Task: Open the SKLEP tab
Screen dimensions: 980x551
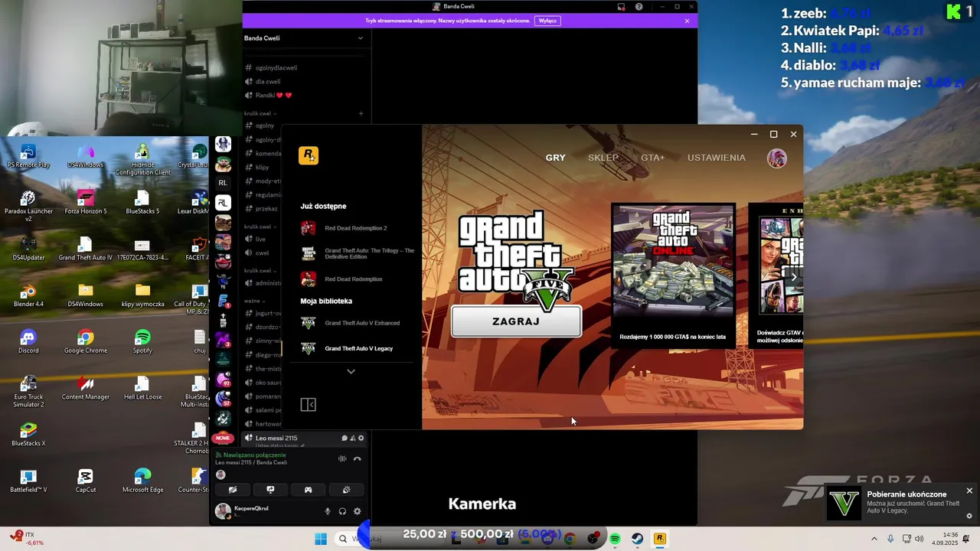Action: 603,158
